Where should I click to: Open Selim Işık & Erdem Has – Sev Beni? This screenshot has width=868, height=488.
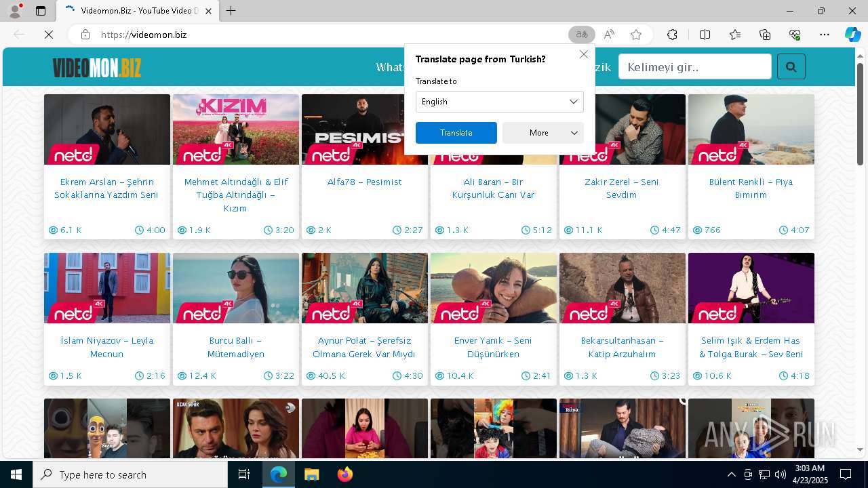tap(751, 347)
